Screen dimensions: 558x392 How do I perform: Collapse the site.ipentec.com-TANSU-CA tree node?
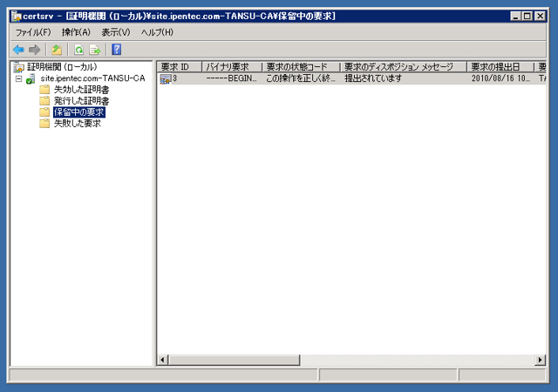(19, 78)
